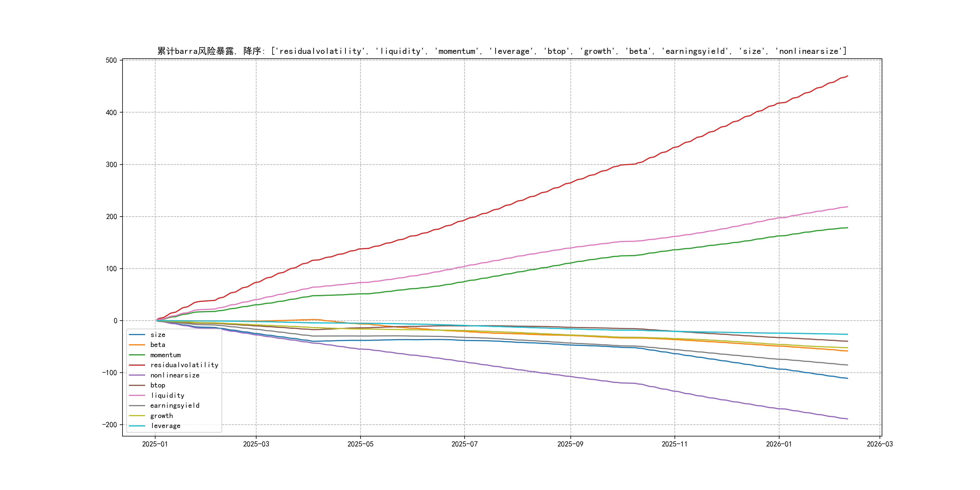Click the 2025-11 x-axis tick label
Viewport: 980px width, 490px height.
point(675,444)
